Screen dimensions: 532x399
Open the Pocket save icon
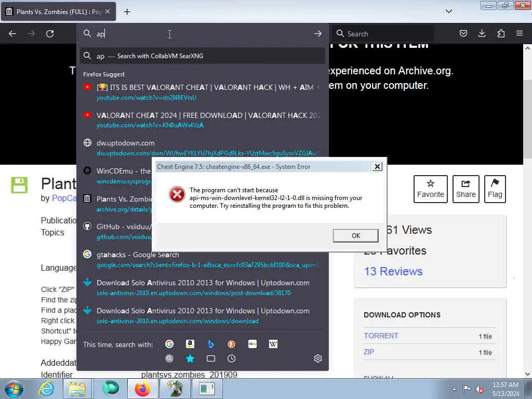[x=463, y=33]
